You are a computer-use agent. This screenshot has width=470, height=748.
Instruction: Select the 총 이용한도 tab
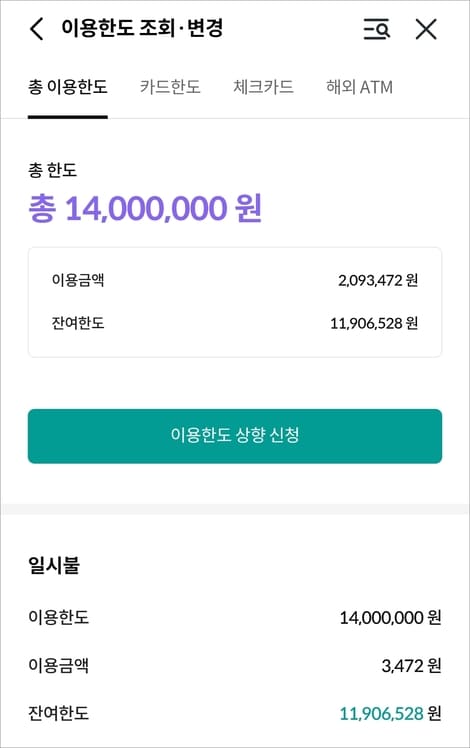[68, 87]
